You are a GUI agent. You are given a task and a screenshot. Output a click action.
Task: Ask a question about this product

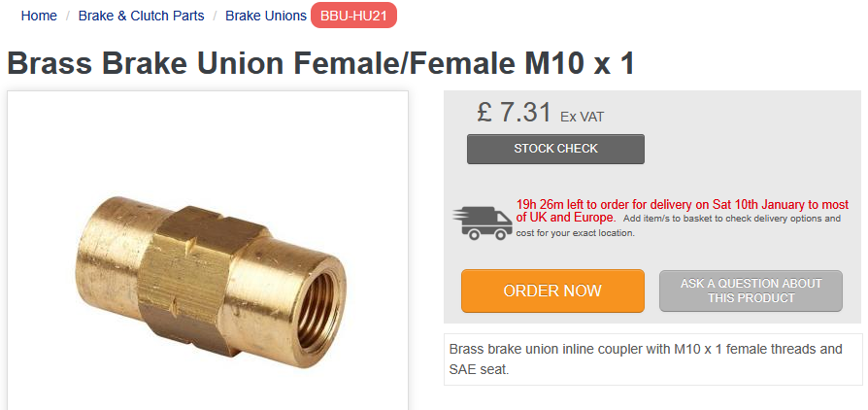751,290
